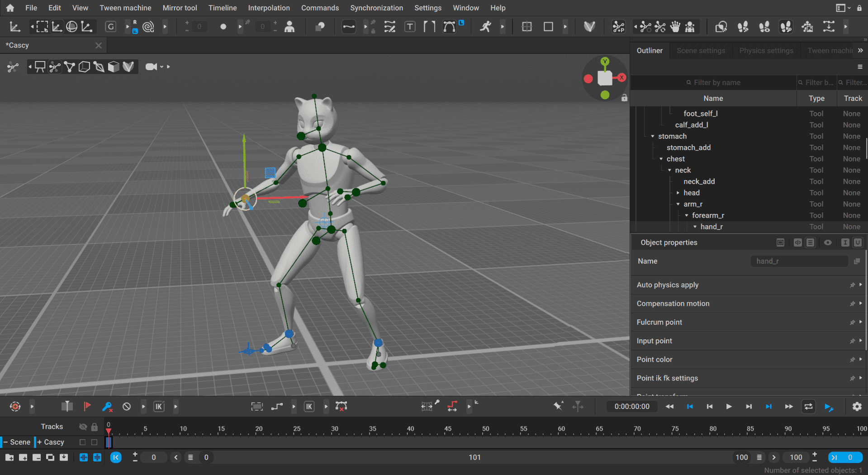Switch to the Physics settings tab

pyautogui.click(x=766, y=50)
